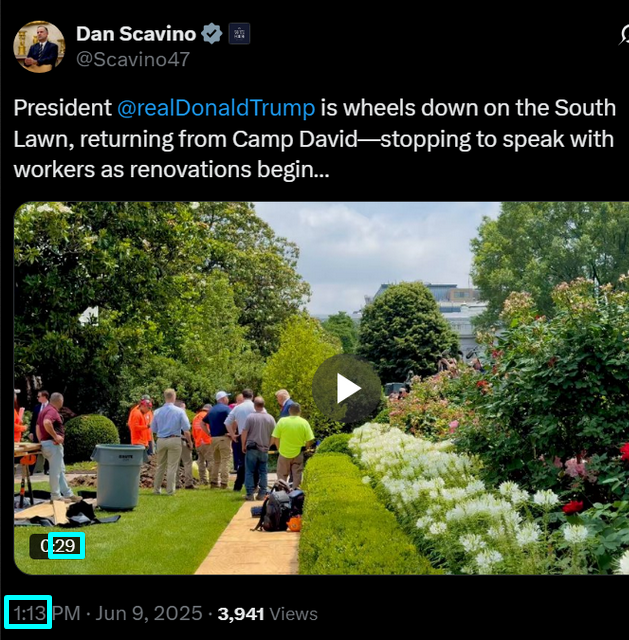This screenshot has width=629, height=640.
Task: Open the Dan Scavino display name link
Action: 136,34
